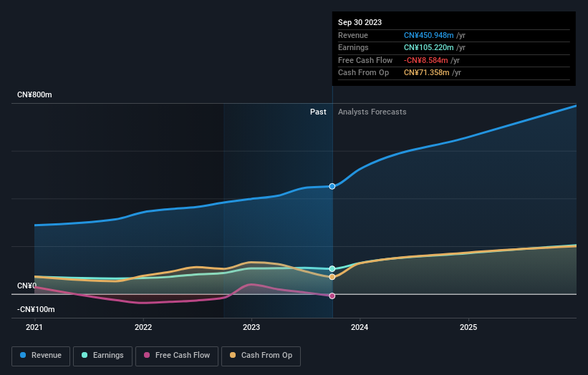Click the CN¥71.358m cash from op value
Viewport: 588px width, 375px height.
(x=426, y=73)
